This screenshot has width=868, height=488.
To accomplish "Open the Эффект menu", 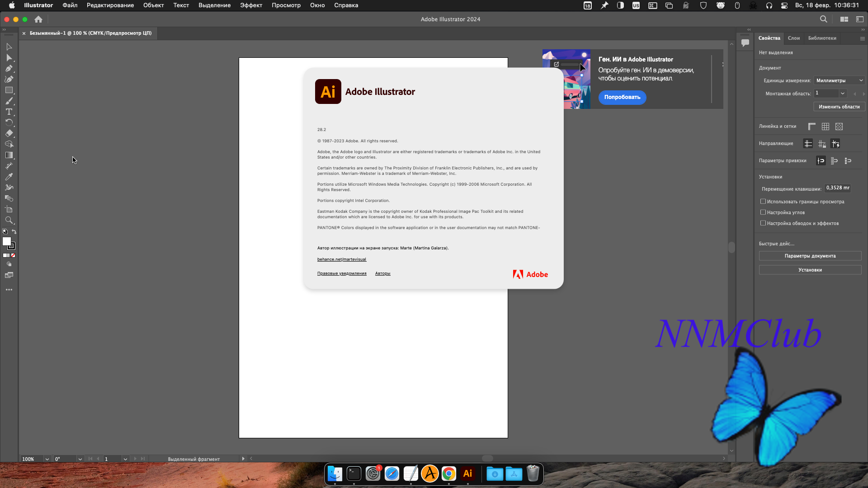I will (x=251, y=5).
